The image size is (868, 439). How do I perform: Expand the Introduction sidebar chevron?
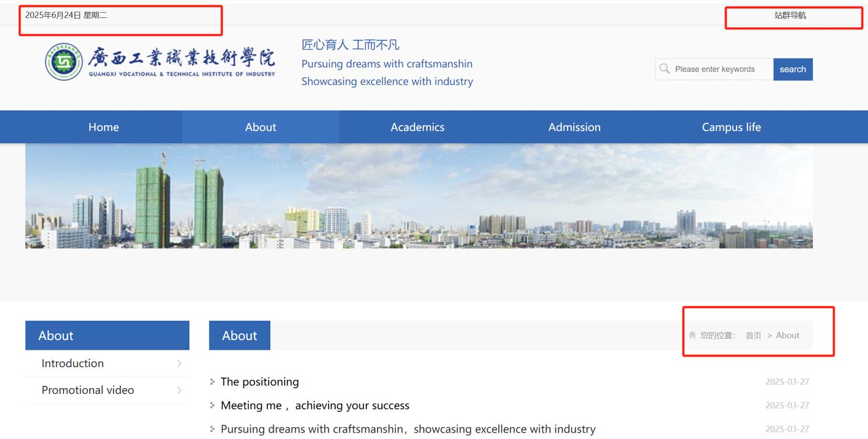click(x=179, y=364)
